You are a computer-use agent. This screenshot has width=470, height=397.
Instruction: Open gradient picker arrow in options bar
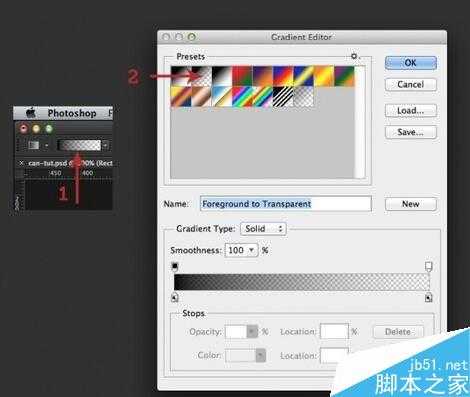(x=105, y=145)
